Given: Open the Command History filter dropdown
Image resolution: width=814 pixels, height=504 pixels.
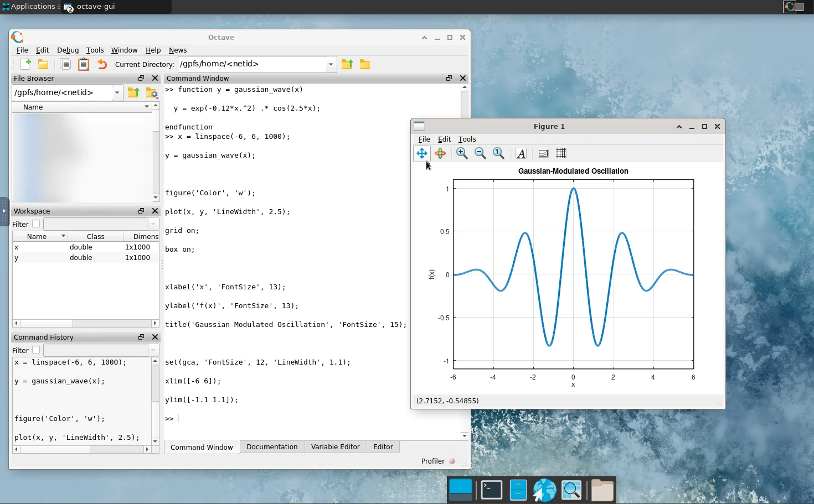Looking at the screenshot, I should (x=153, y=350).
